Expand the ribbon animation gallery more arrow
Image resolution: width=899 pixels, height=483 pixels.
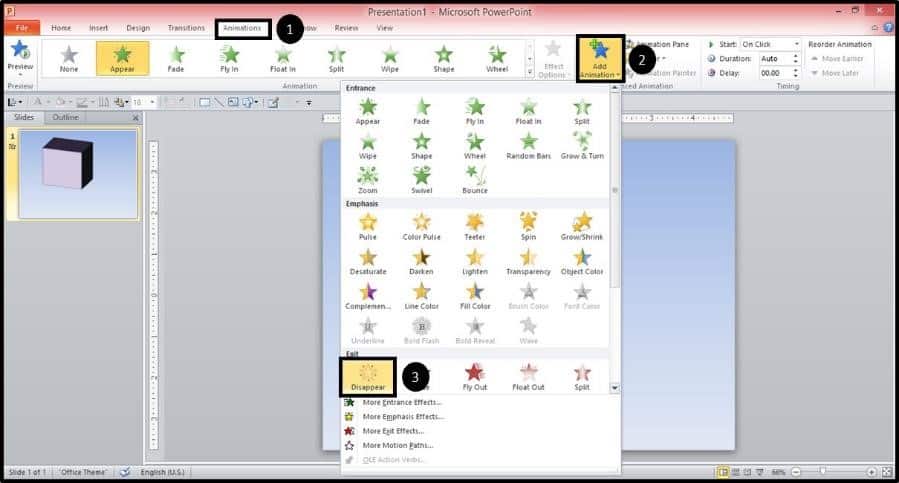pos(530,72)
